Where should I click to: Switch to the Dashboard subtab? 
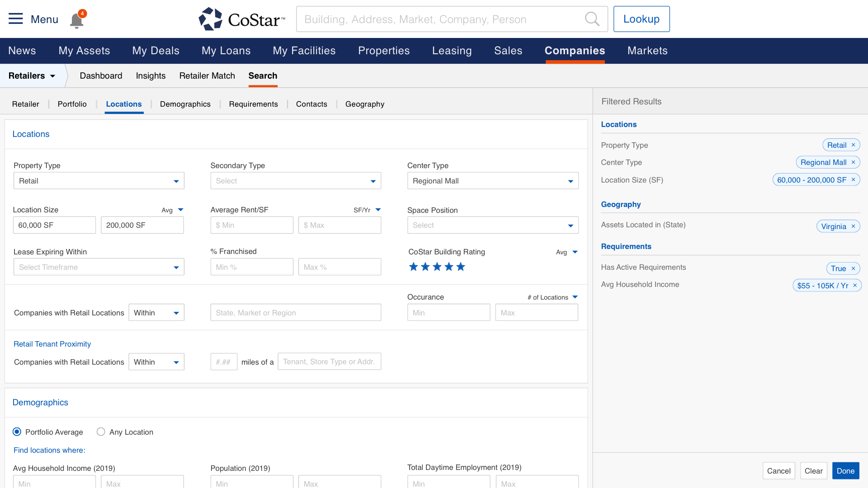101,76
